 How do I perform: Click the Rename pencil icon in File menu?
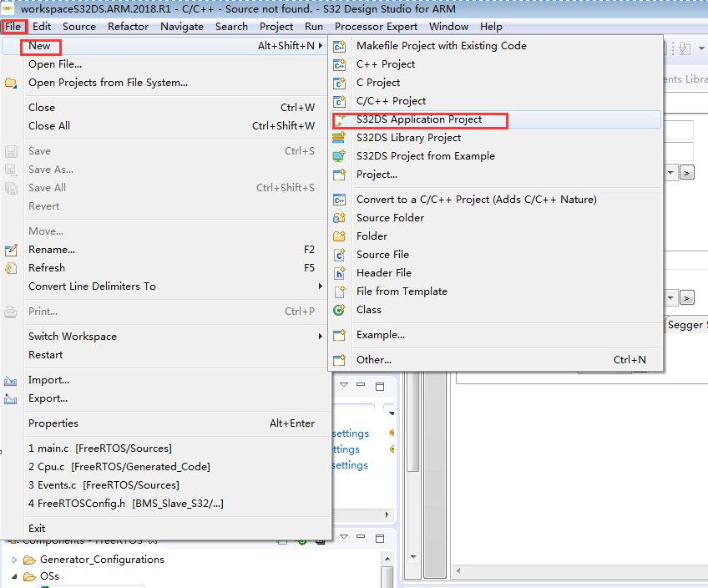[11, 249]
